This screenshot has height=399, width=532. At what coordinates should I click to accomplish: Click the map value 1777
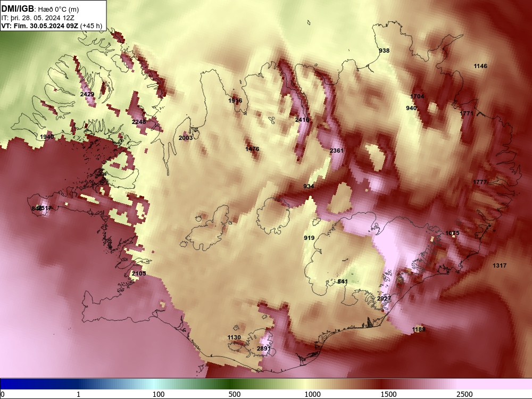click(480, 182)
